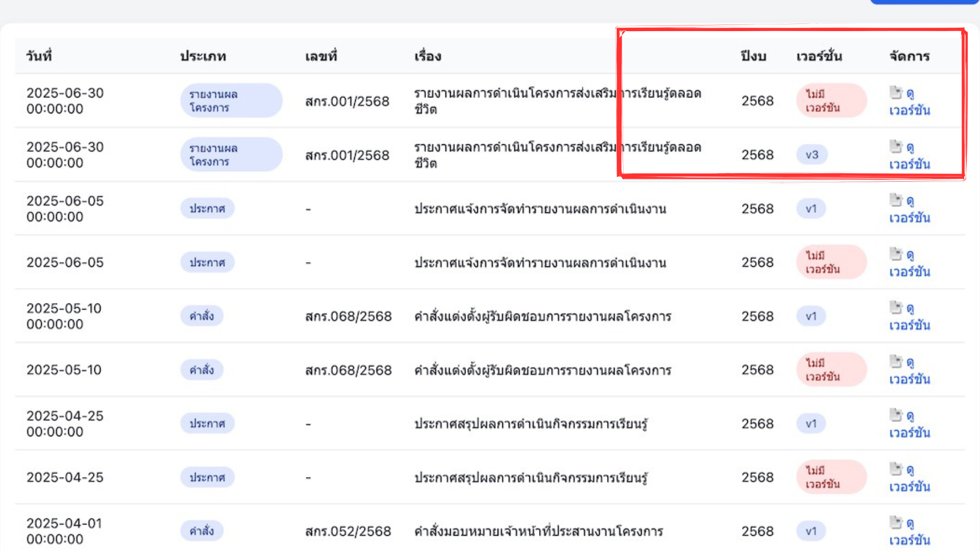Click title คำสั่งมอบหมายเจ้าหน้าที่ประสานงานโครงการ
This screenshot has height=551, width=980.
tap(538, 531)
